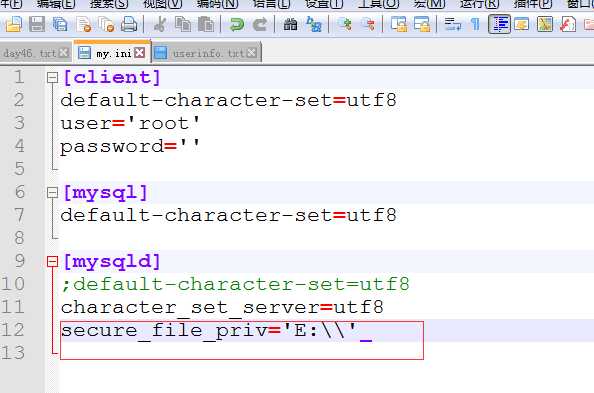Open the 工具(O) Tools menu

coord(378,4)
